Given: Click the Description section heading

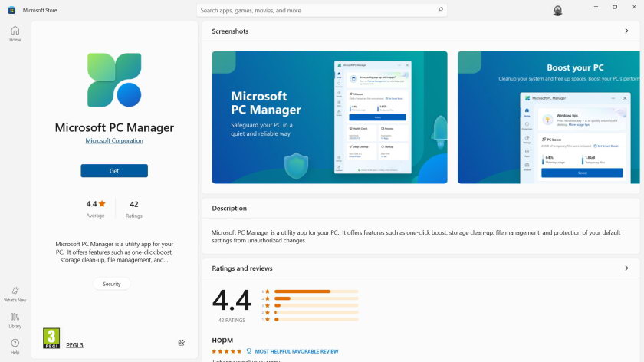Looking at the screenshot, I should 229,209.
